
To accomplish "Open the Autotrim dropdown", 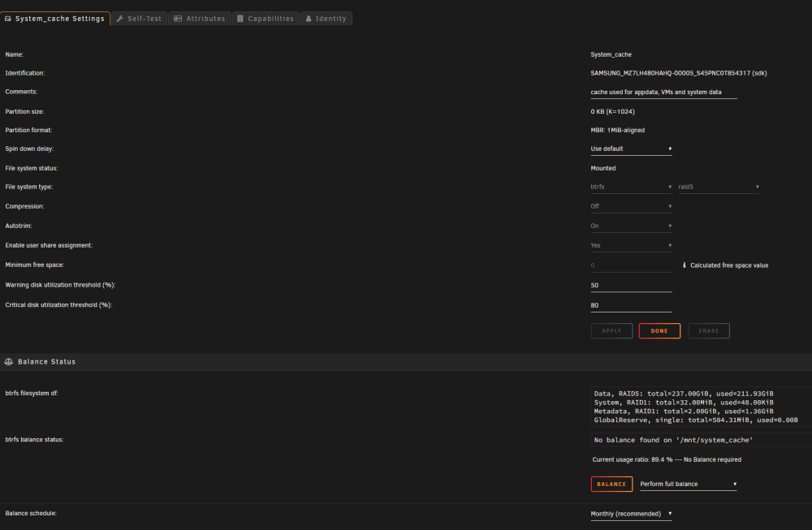I will (x=631, y=226).
